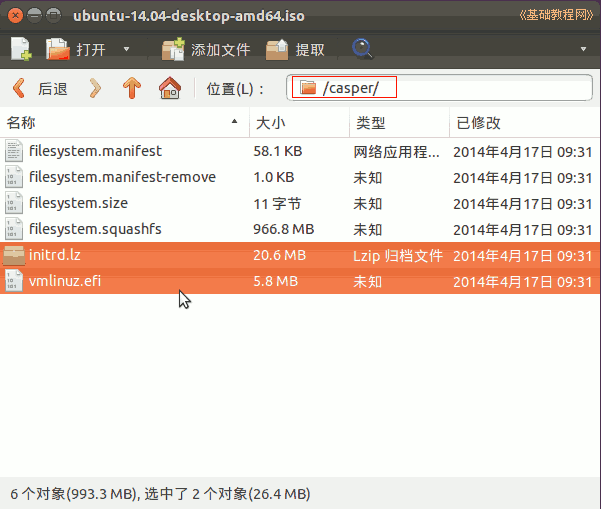Click the Lzip 归档文件 type cell
Image resolution: width=601 pixels, height=509 pixels.
tap(398, 256)
